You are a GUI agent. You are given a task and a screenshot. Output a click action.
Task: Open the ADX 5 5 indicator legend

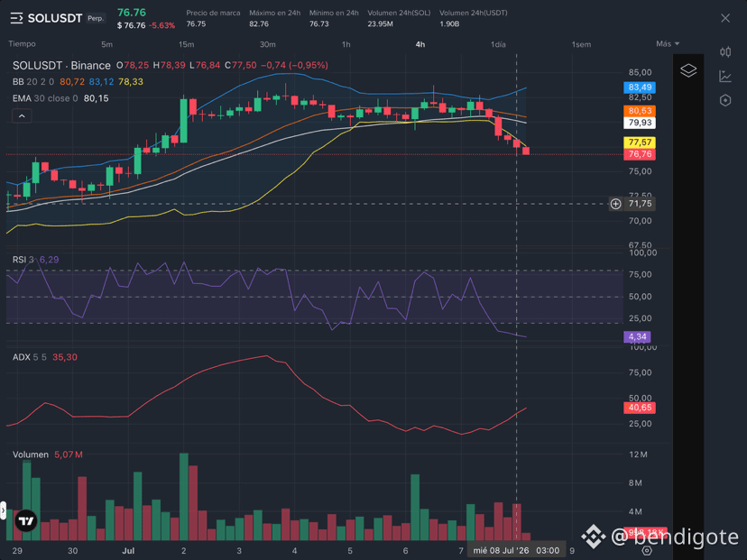(x=30, y=357)
